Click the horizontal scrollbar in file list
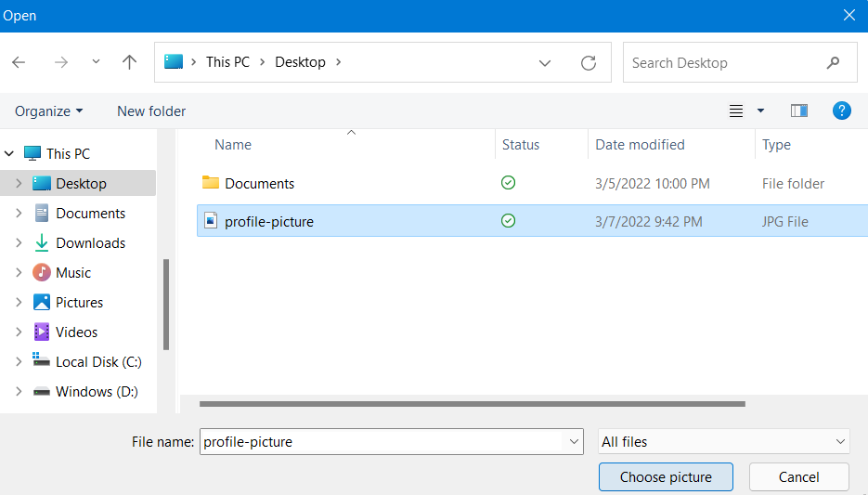The width and height of the screenshot is (868, 495). (472, 404)
